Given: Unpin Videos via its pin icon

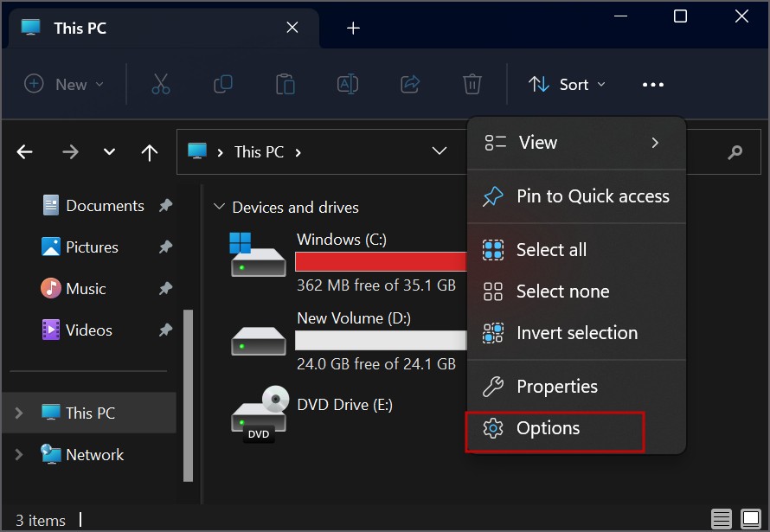Looking at the screenshot, I should click(165, 330).
